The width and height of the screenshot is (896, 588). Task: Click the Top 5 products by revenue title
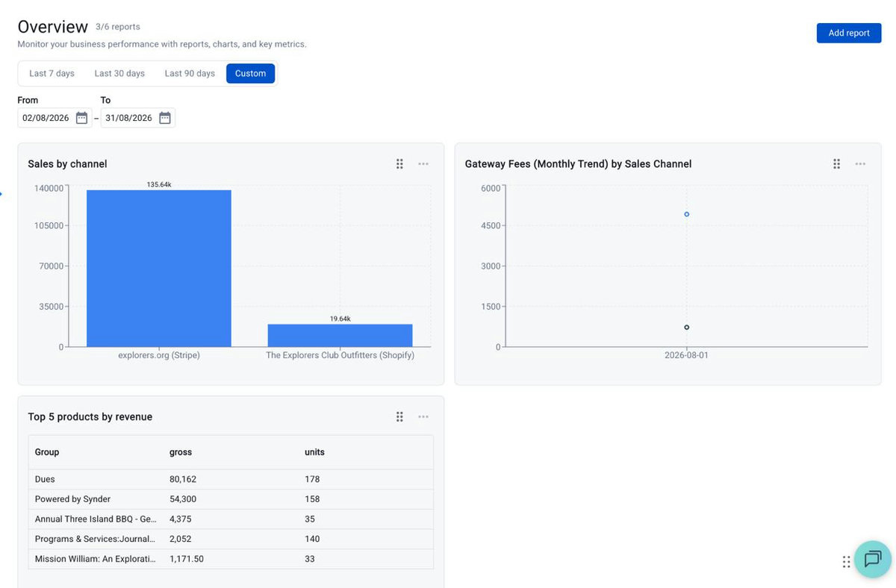[x=90, y=417]
